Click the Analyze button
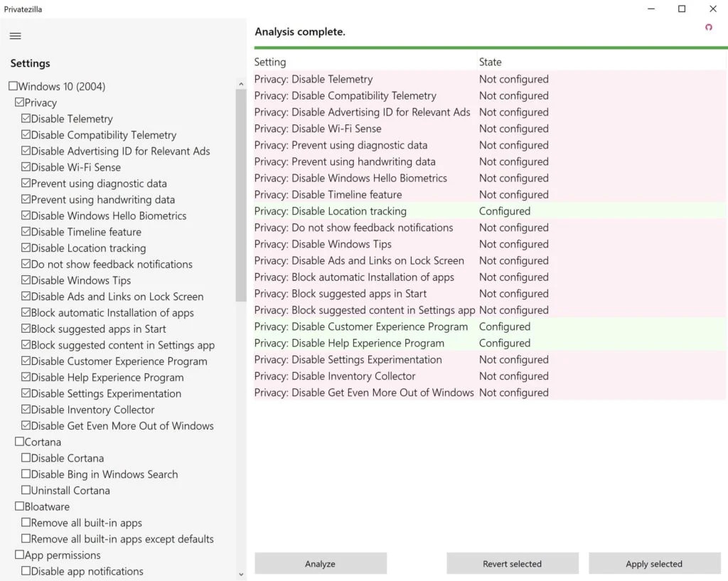 pyautogui.click(x=321, y=563)
